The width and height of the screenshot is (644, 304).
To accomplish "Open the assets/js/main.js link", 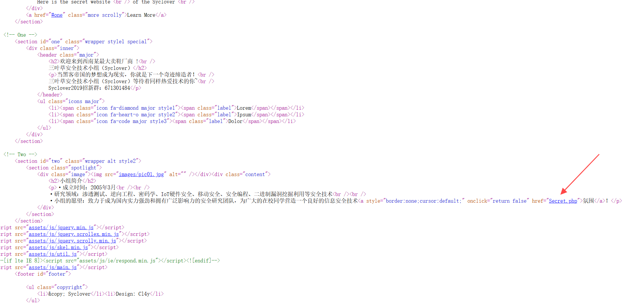I will coord(52,267).
